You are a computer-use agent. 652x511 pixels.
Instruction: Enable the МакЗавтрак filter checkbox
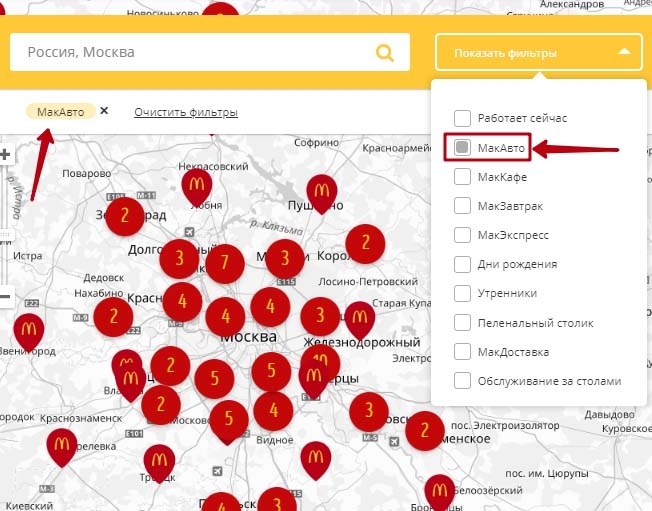(462, 206)
